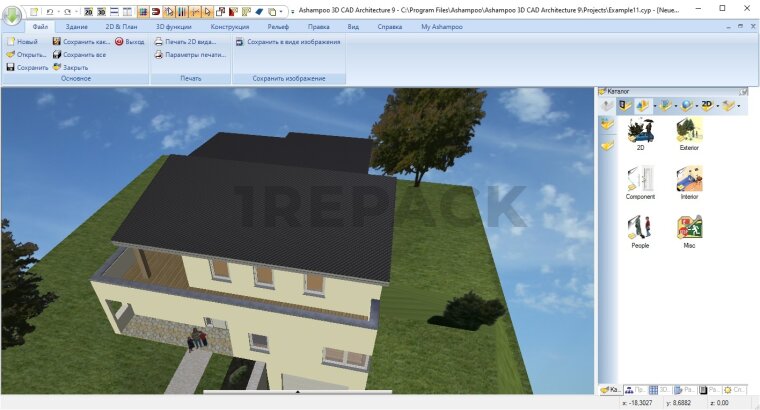Click the Ashampoo application menu orb
Screen dimensions: 760x410
[13, 16]
